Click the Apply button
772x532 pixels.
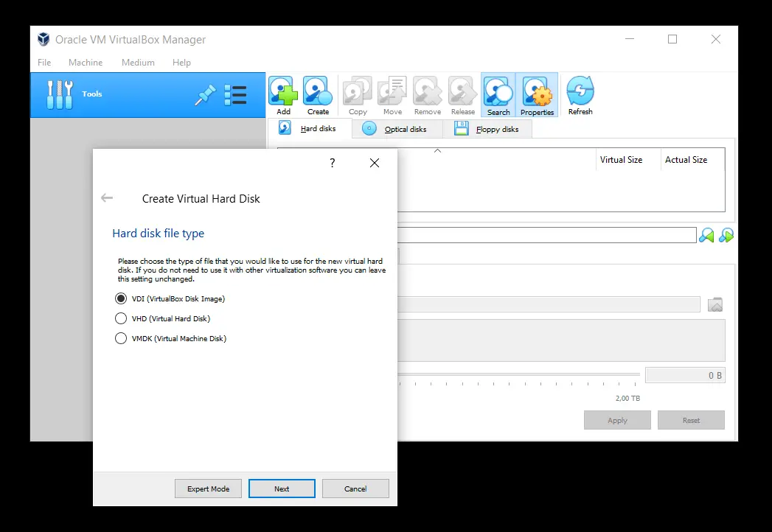click(x=617, y=420)
